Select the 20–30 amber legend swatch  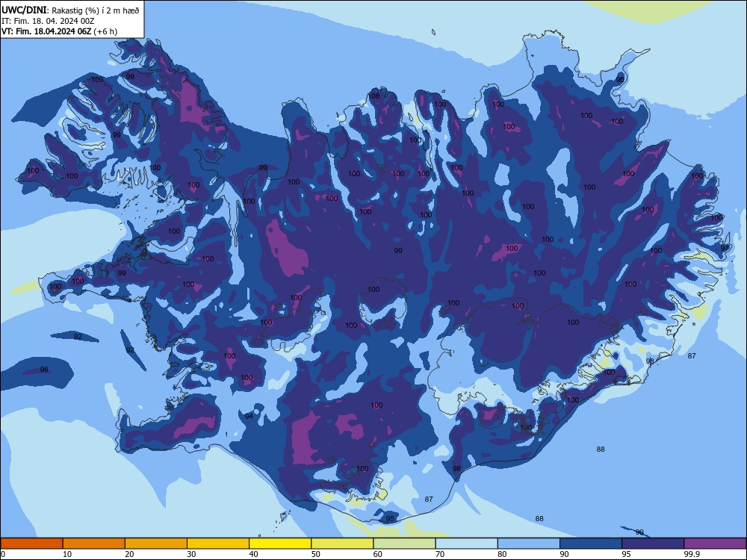(156, 544)
